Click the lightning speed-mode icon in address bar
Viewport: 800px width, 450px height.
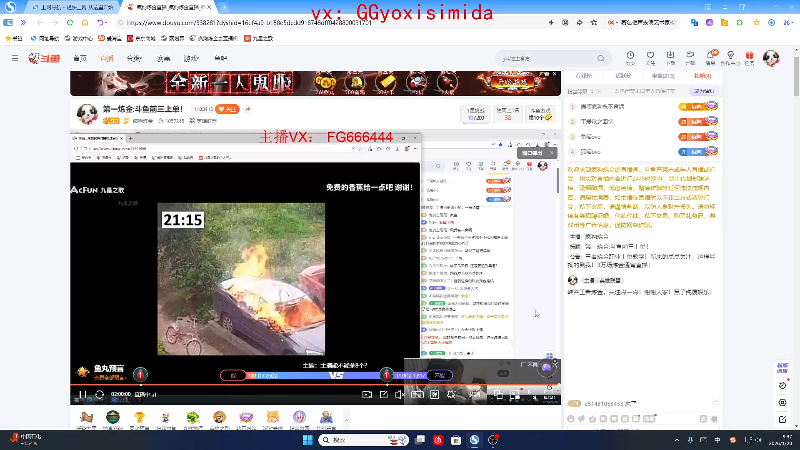click(551, 22)
